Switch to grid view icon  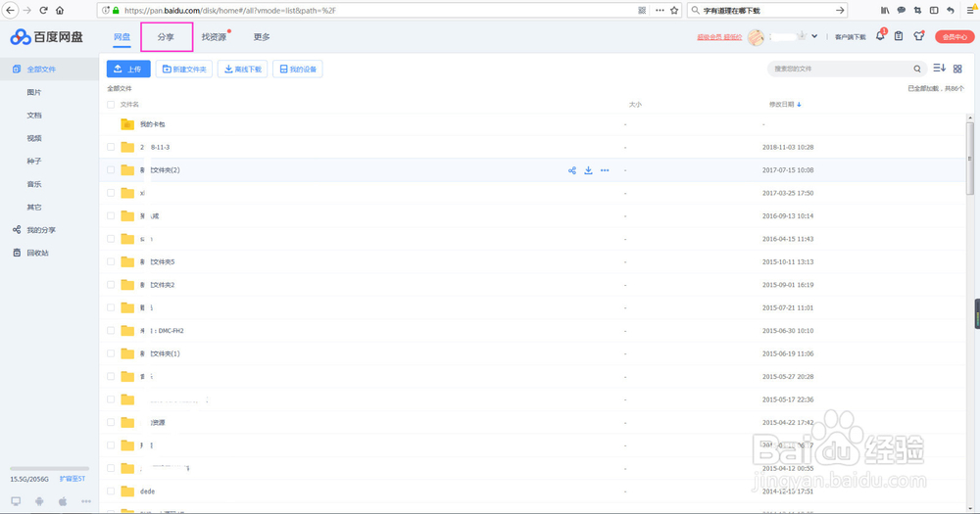coord(957,69)
